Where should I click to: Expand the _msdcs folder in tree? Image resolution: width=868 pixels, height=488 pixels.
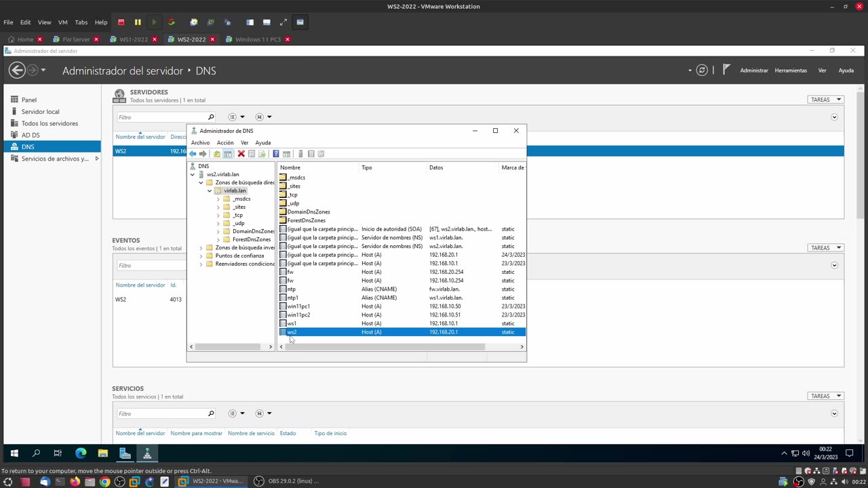(x=218, y=199)
